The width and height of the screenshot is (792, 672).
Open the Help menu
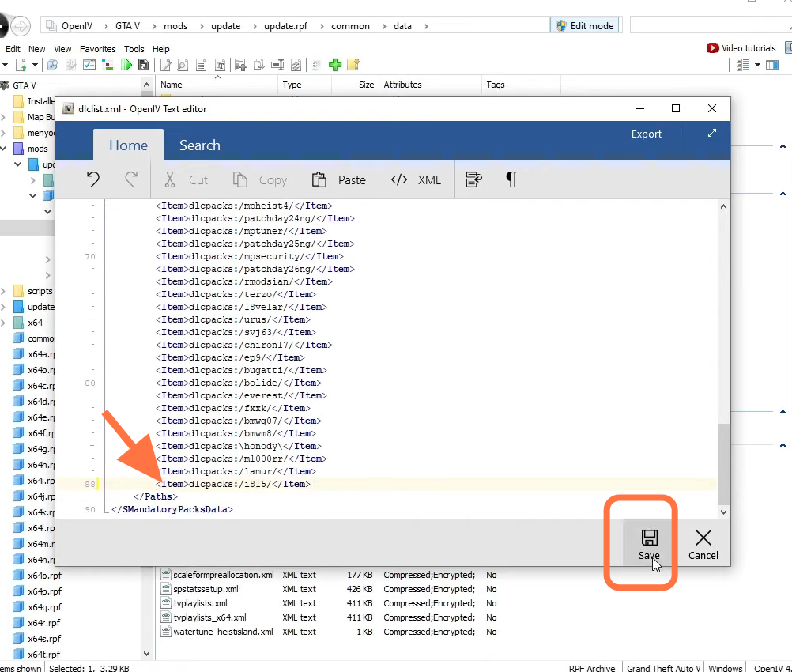(x=160, y=49)
